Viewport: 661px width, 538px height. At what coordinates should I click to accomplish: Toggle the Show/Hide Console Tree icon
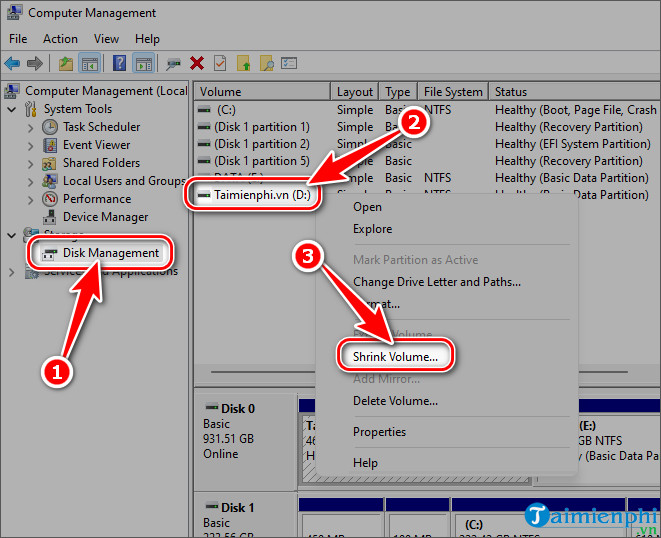coord(89,64)
